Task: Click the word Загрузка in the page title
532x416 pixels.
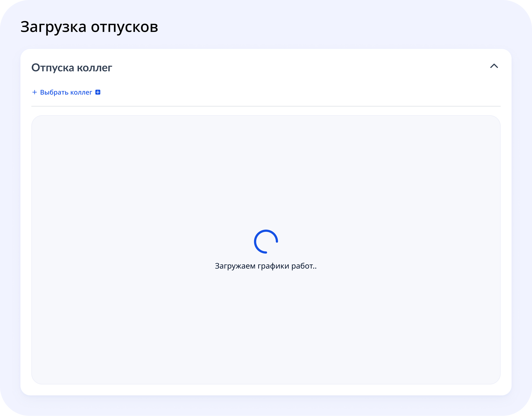Action: pyautogui.click(x=53, y=27)
